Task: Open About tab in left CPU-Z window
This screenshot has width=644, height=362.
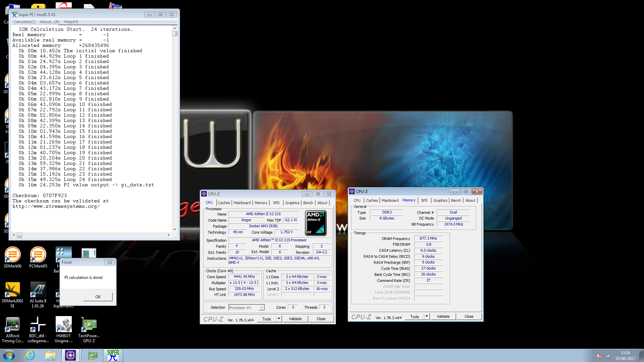Action: coord(322,203)
